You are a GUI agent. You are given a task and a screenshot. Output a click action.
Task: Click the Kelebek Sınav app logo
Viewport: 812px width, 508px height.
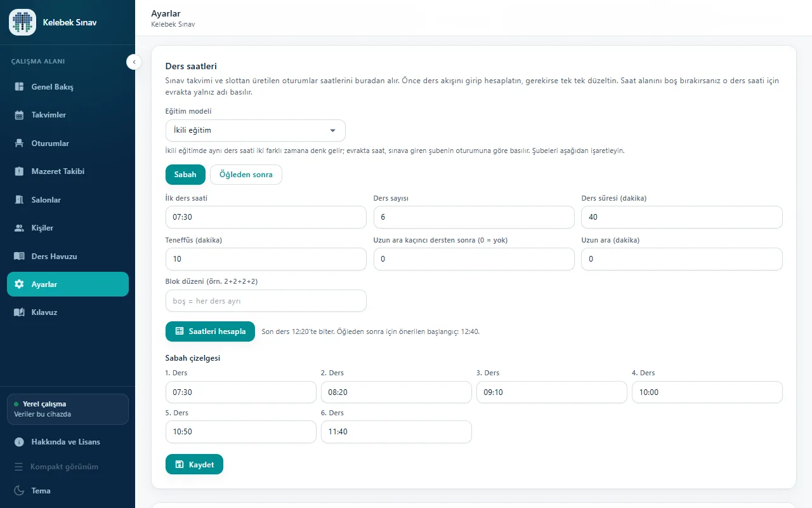click(22, 22)
